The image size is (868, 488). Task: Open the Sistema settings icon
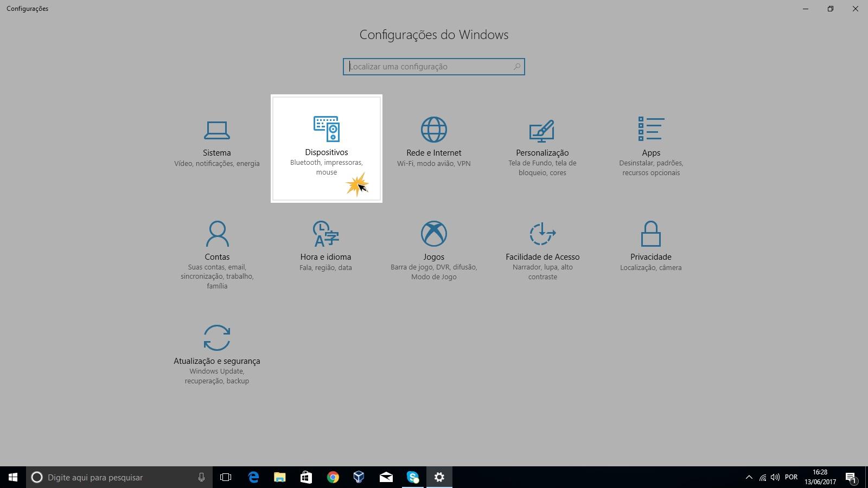tap(216, 130)
